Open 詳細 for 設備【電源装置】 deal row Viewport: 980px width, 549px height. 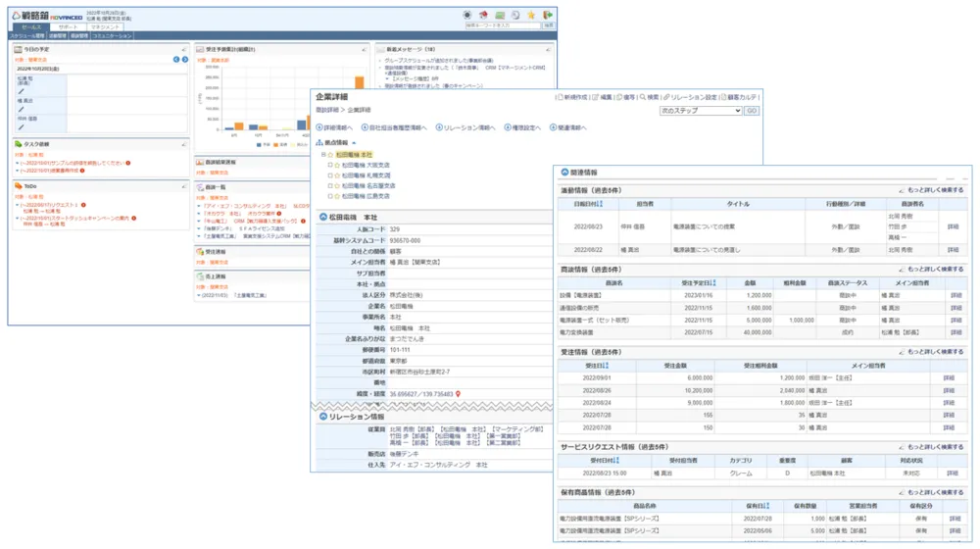click(x=956, y=295)
